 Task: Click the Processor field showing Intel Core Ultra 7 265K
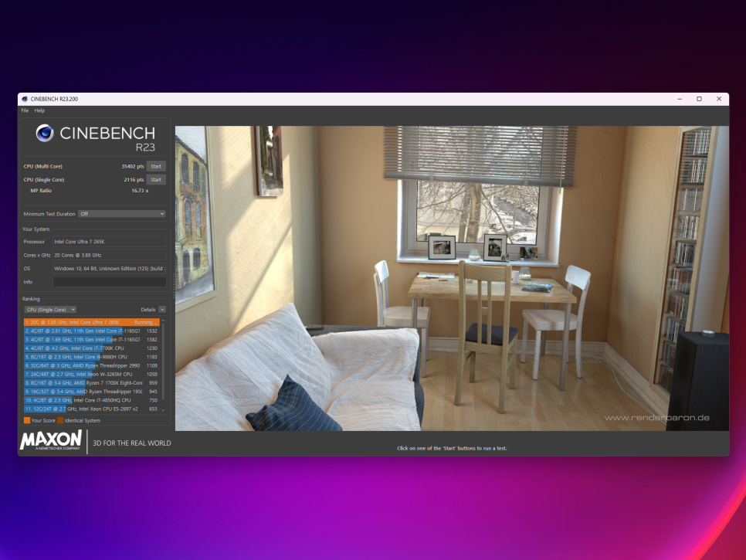click(110, 242)
